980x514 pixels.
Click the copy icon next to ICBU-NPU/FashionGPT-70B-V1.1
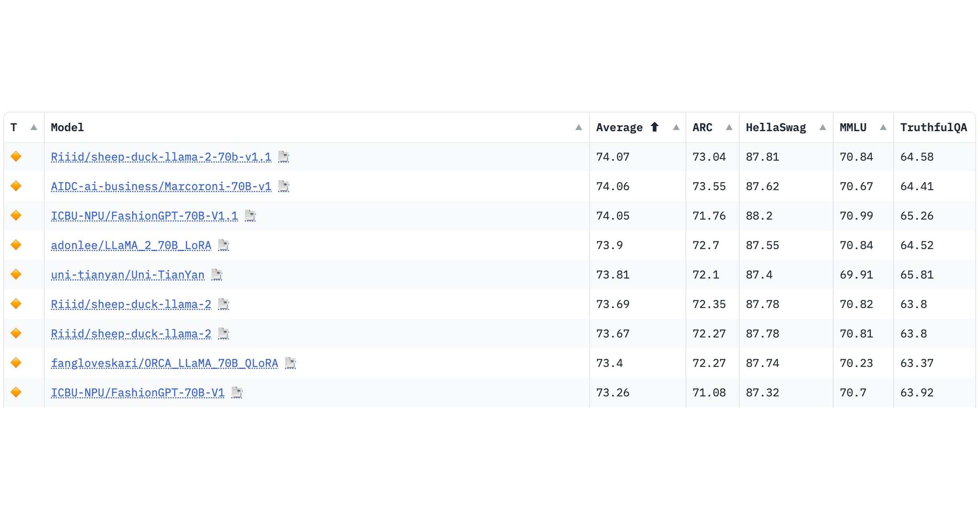coord(250,216)
